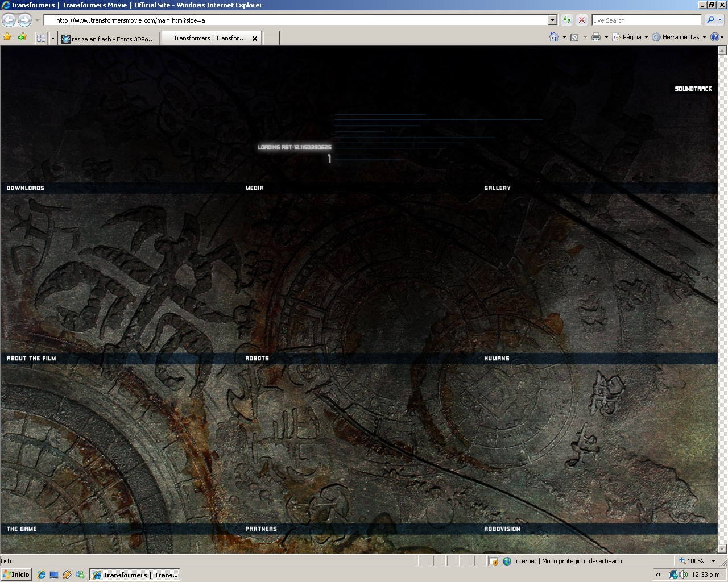Click the pop-up blocker status bar icon
The width and height of the screenshot is (728, 582).
[494, 561]
